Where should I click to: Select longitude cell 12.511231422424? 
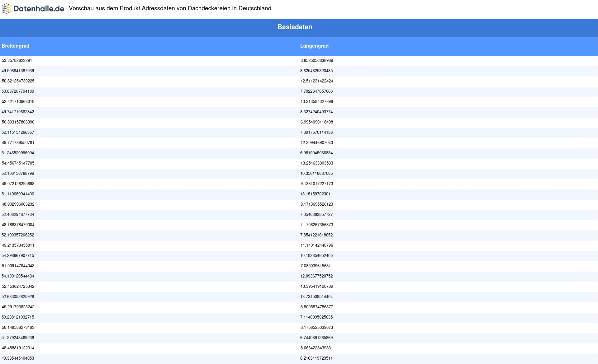coord(316,81)
